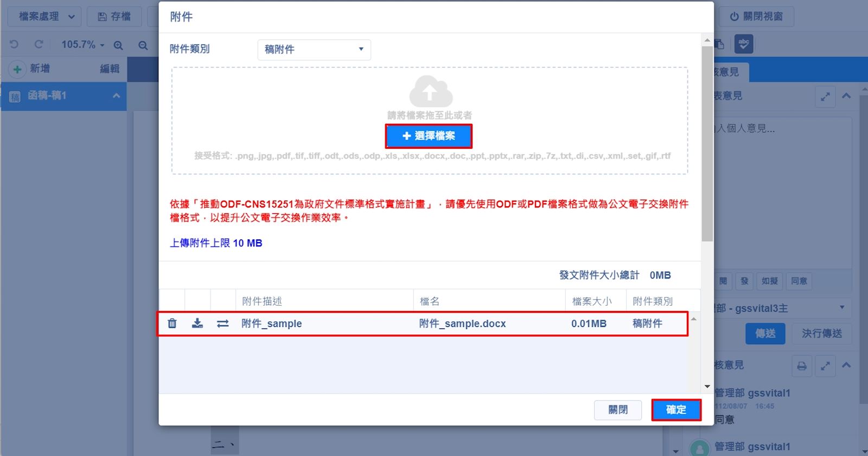Click the cloud upload icon
The height and width of the screenshot is (456, 868).
coord(430,91)
